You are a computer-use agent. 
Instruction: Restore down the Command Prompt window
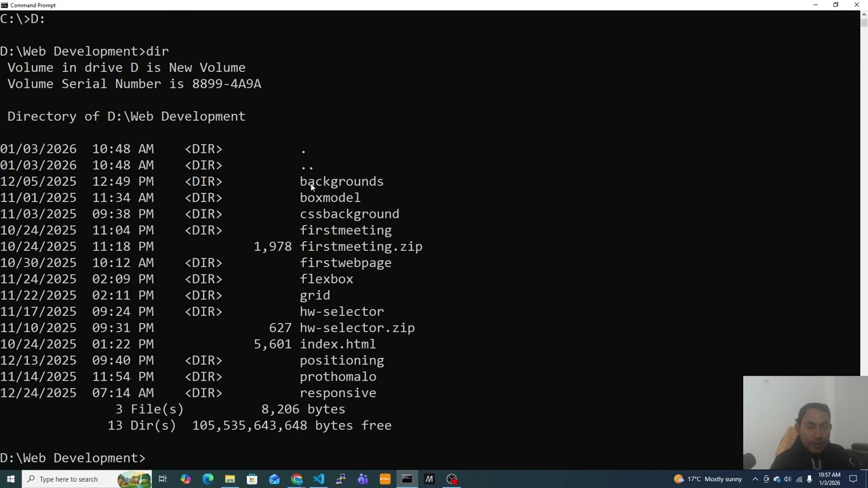(x=835, y=5)
